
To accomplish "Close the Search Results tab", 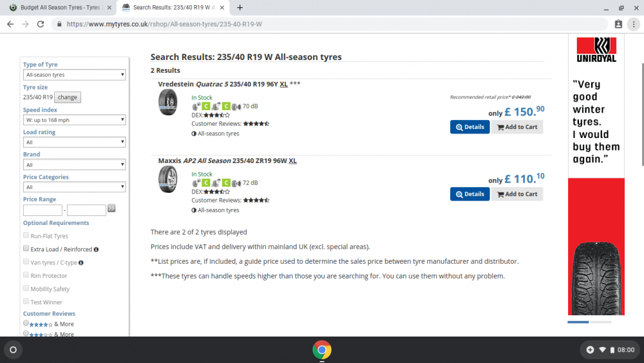I will [x=222, y=7].
